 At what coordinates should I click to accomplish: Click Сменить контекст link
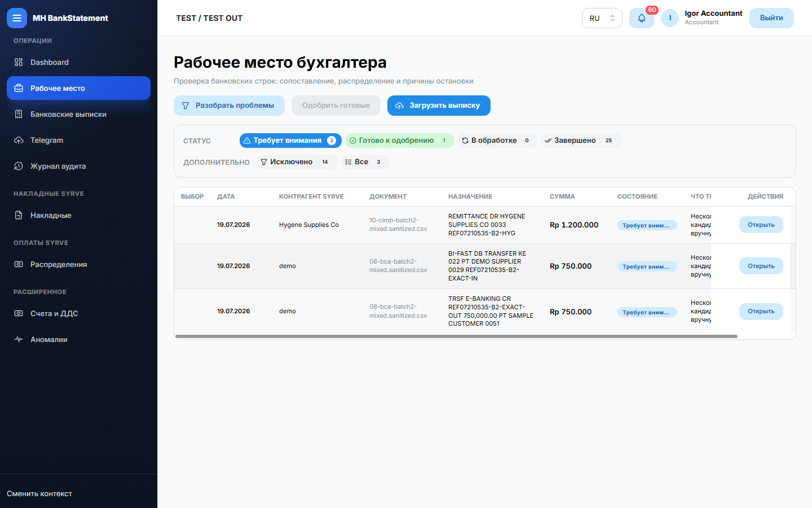point(39,494)
